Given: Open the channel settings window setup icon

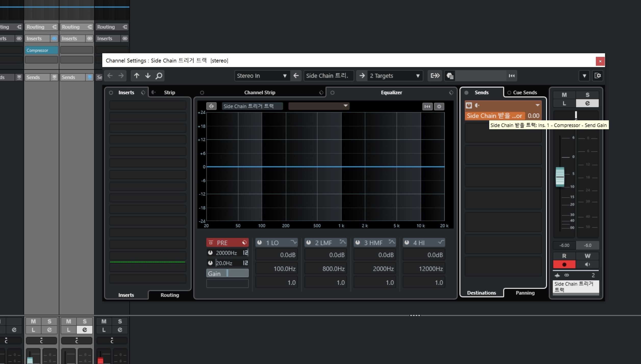Looking at the screenshot, I should [598, 76].
